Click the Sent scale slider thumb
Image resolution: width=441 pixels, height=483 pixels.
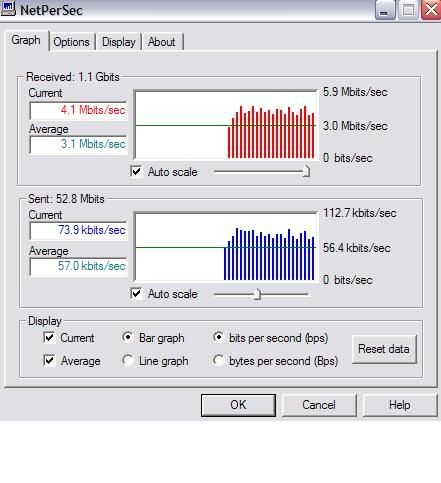[x=257, y=294]
